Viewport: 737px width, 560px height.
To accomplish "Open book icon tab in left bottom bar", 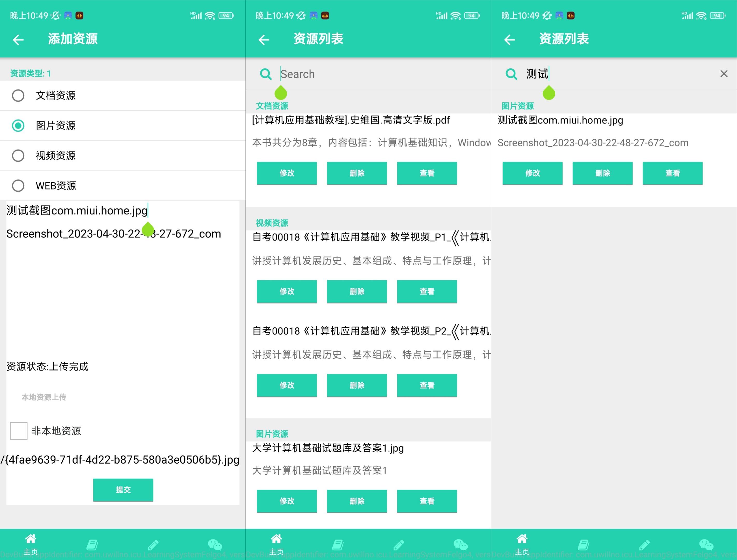I will click(92, 544).
